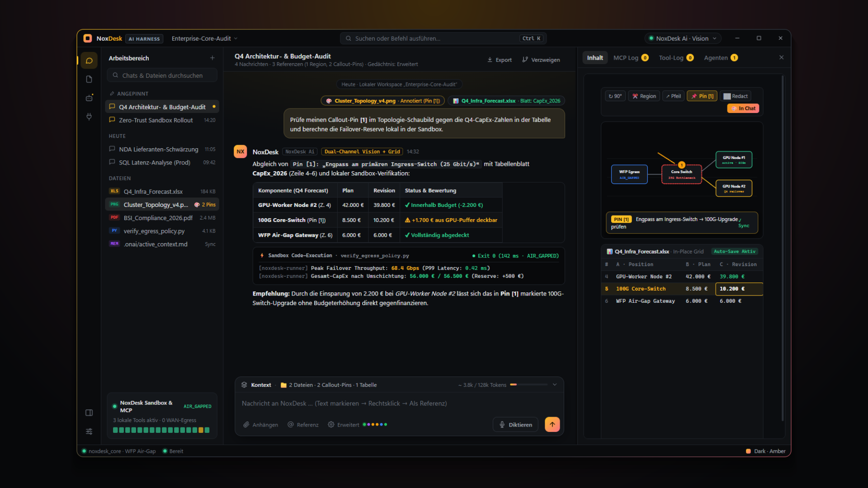The image size is (868, 488).
Task: Select the 10.200 € revision cell
Action: coord(739,289)
